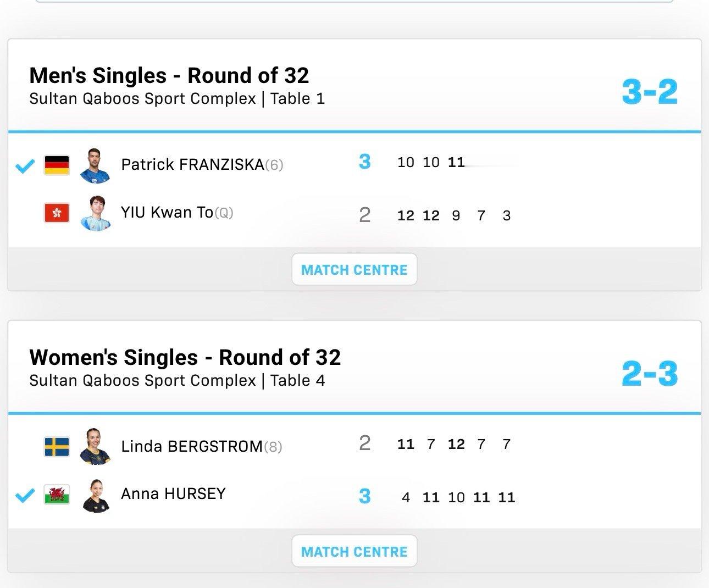The image size is (709, 588).
Task: Click Men's Singles - Round of 32 heading
Action: (x=169, y=76)
